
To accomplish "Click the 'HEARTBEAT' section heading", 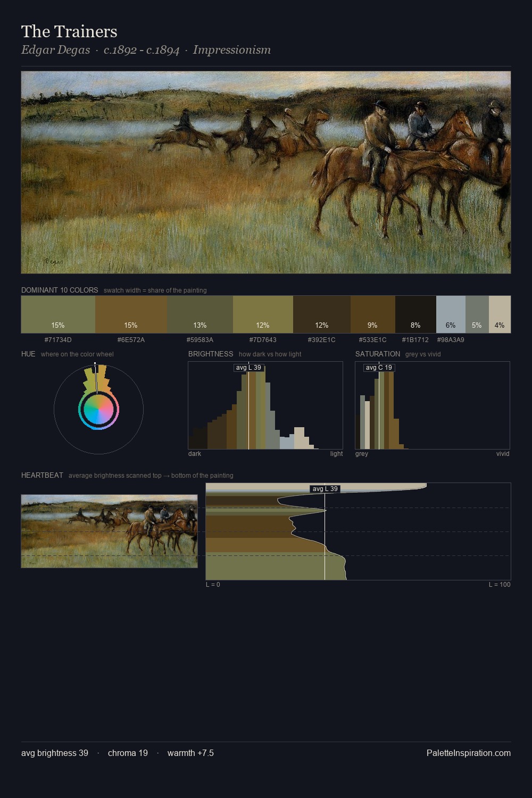I will point(42,475).
